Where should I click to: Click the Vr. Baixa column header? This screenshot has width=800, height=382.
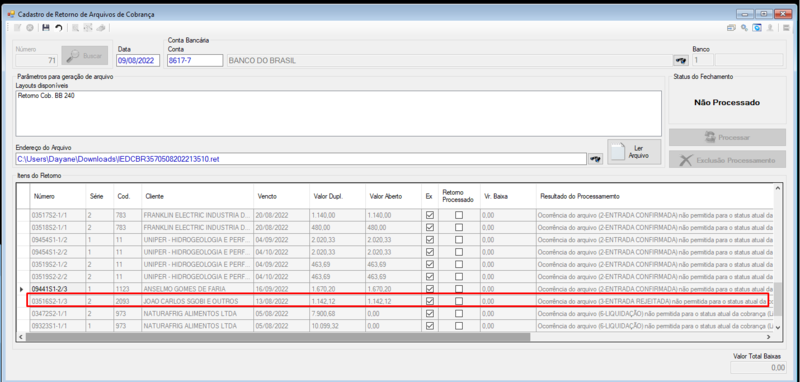pyautogui.click(x=507, y=196)
